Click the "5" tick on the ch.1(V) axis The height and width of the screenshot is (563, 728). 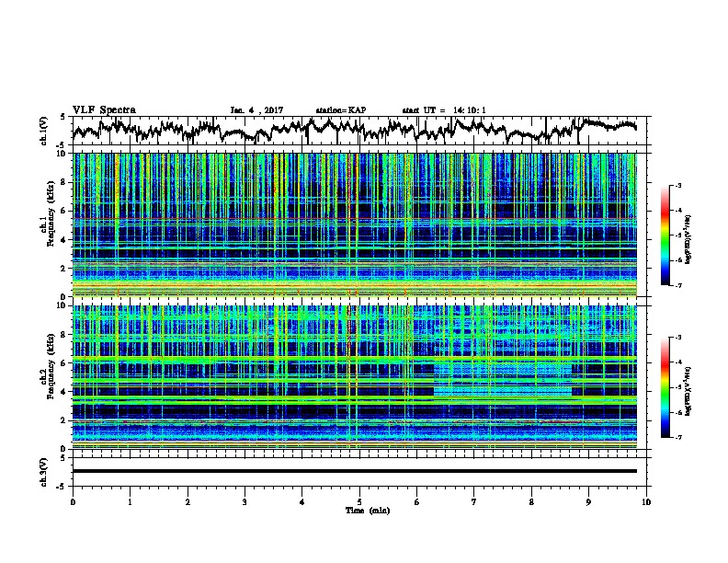(62, 117)
